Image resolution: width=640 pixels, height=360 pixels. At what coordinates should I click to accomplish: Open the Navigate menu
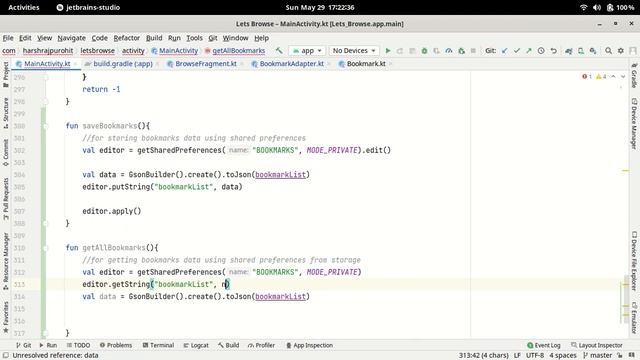[71, 38]
